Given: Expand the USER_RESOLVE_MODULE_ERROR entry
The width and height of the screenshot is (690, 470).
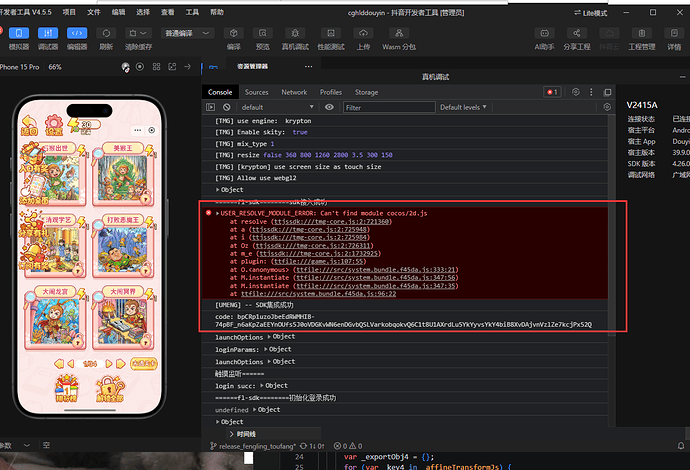Looking at the screenshot, I should [x=217, y=213].
